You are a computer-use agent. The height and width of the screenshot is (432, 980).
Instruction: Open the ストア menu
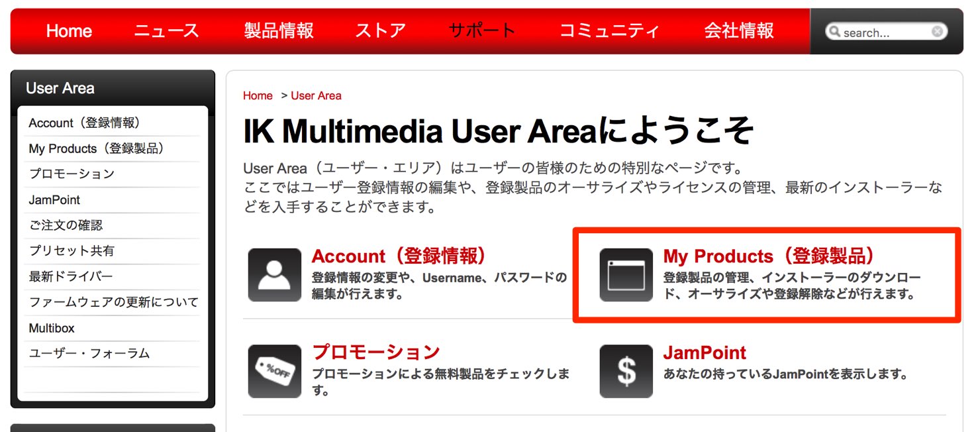click(x=381, y=31)
